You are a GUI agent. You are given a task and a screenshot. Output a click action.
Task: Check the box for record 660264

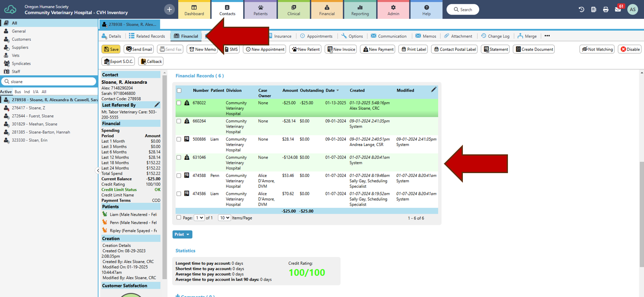coord(179,121)
